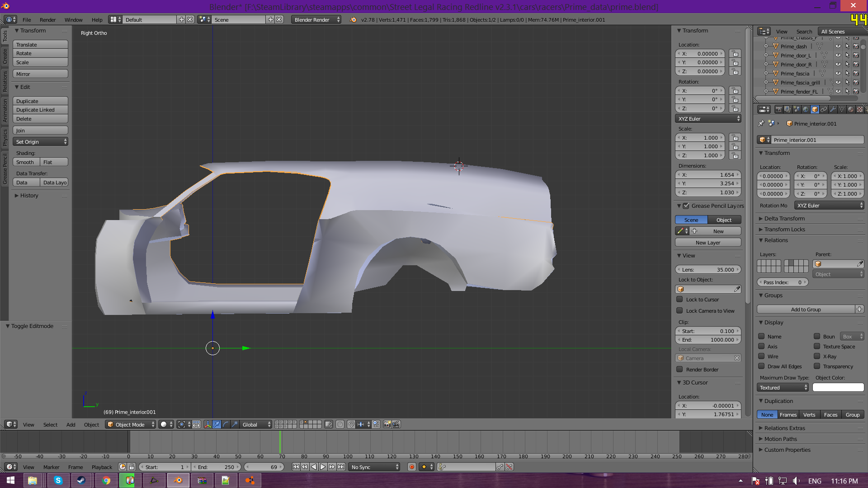
Task: Click the pin icon in Properties header
Action: [761, 123]
